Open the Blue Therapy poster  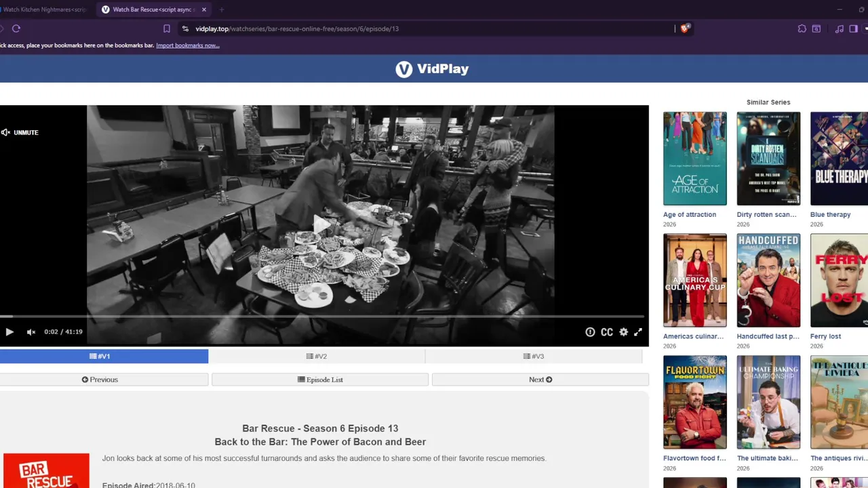click(x=839, y=159)
